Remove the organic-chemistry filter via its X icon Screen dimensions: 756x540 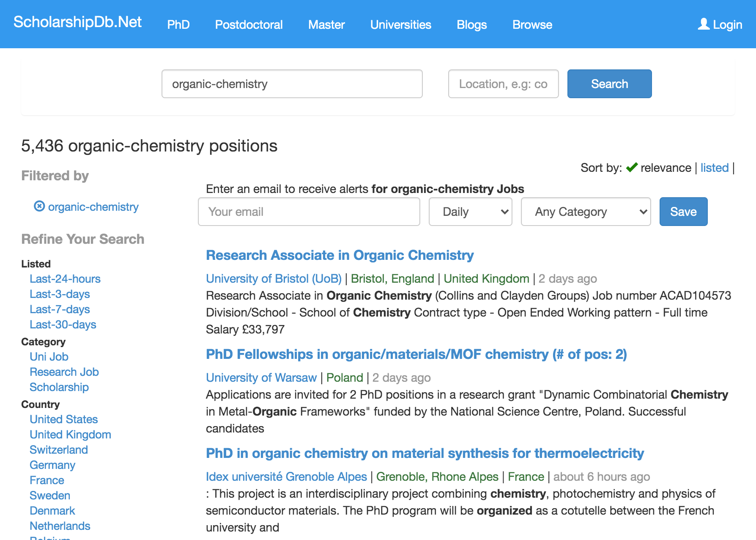pos(38,207)
